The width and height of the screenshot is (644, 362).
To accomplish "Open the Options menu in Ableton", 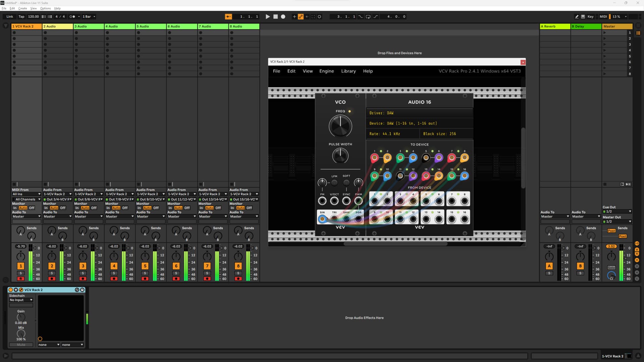I will [x=45, y=8].
